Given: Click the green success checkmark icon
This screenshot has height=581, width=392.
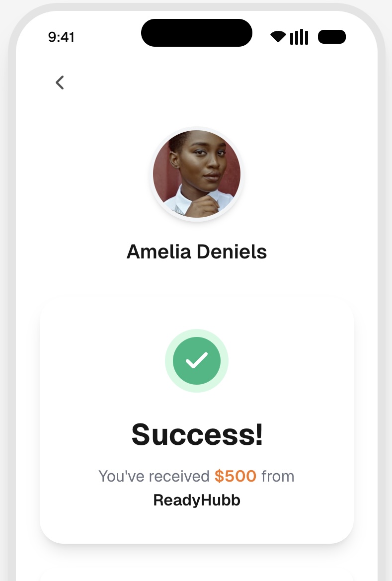Looking at the screenshot, I should 197,361.
